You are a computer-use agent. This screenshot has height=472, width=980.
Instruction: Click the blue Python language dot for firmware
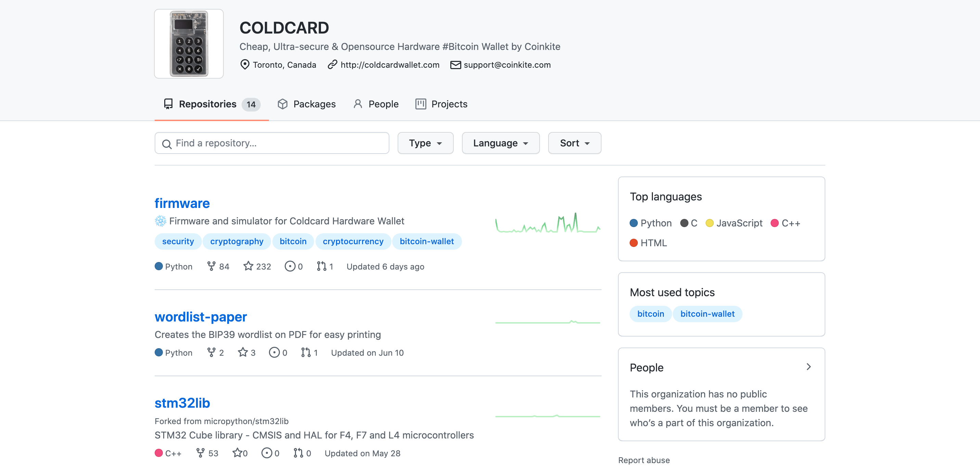[159, 266]
